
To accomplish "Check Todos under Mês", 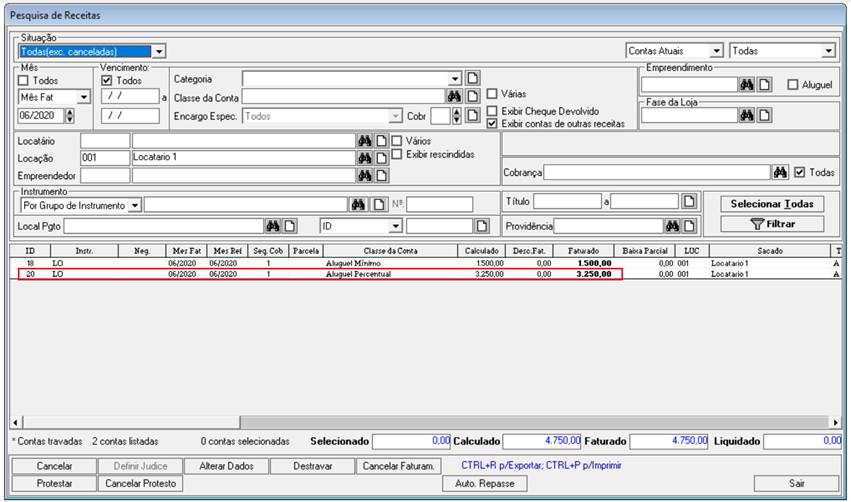I will pyautogui.click(x=23, y=81).
